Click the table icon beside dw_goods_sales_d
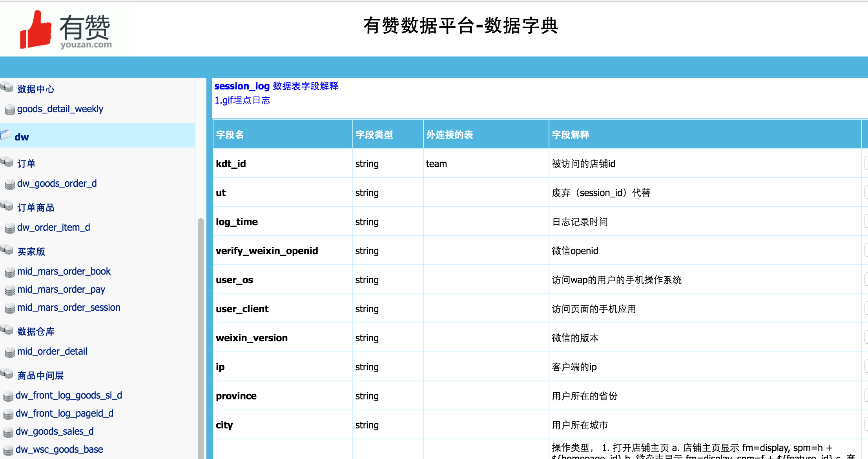This screenshot has width=868, height=459. pos(8,432)
